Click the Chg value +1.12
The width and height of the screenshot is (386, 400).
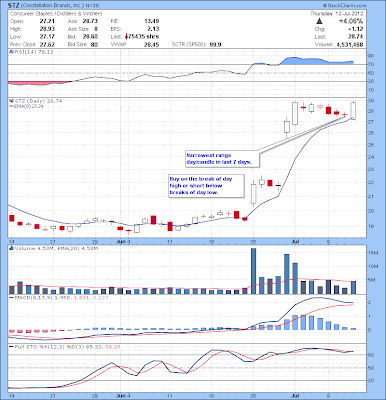coord(356,29)
